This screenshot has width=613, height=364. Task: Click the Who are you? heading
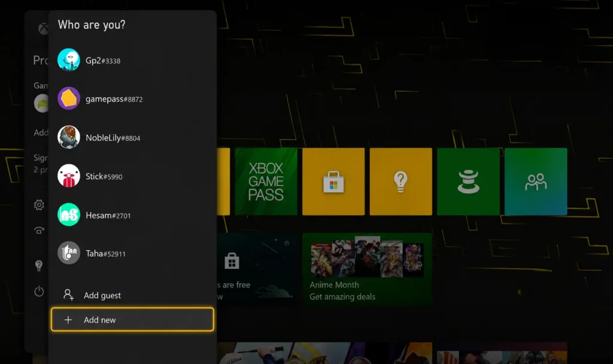(92, 25)
